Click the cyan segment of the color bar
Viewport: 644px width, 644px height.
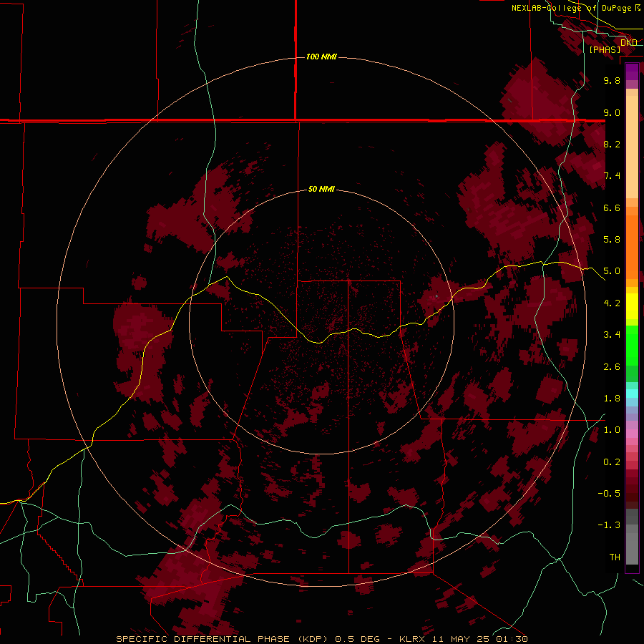pos(632,394)
